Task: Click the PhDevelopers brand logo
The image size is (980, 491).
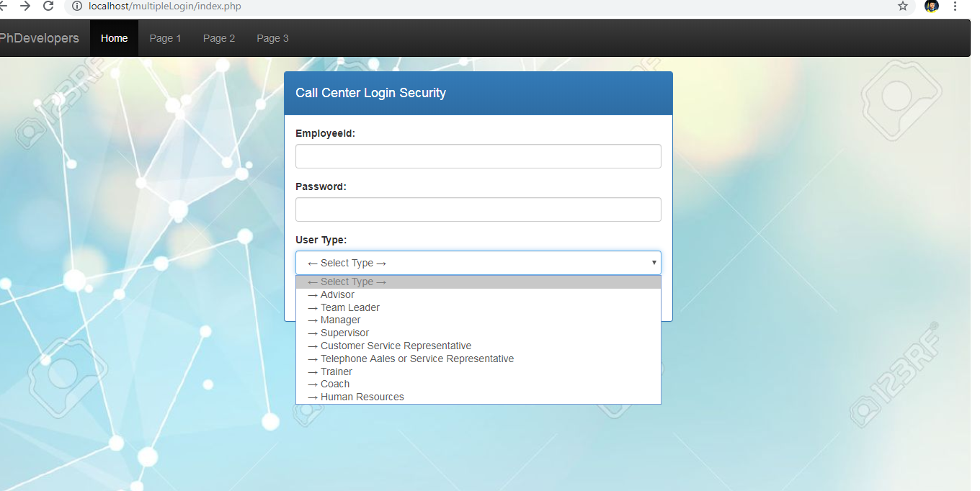Action: point(40,37)
